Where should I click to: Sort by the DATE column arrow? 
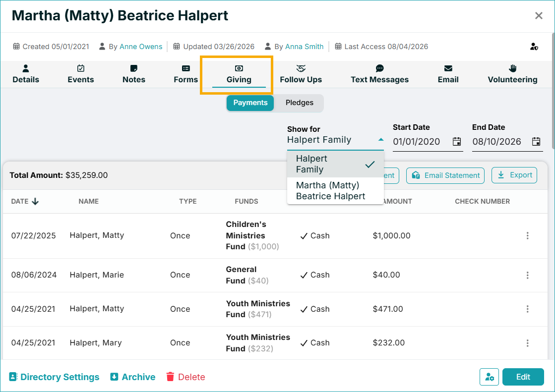click(x=35, y=201)
